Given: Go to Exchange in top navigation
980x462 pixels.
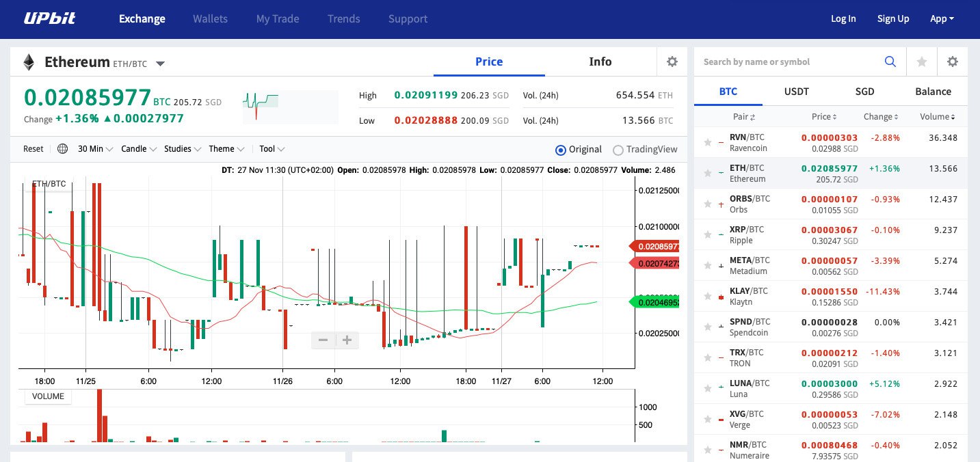Looking at the screenshot, I should tap(142, 18).
